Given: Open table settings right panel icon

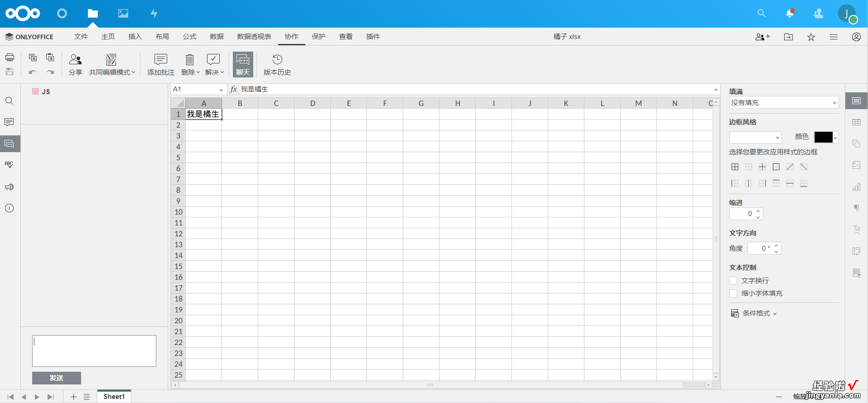Looking at the screenshot, I should 856,122.
